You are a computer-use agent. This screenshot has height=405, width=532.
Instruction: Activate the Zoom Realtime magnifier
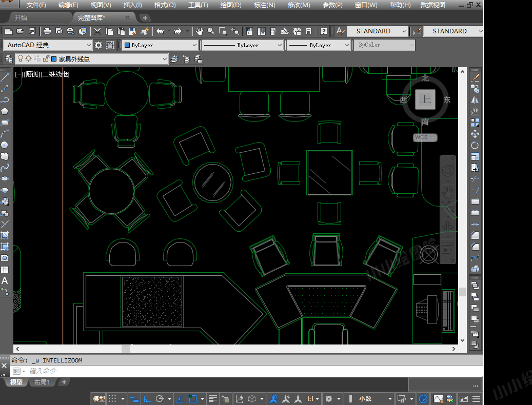(x=211, y=31)
